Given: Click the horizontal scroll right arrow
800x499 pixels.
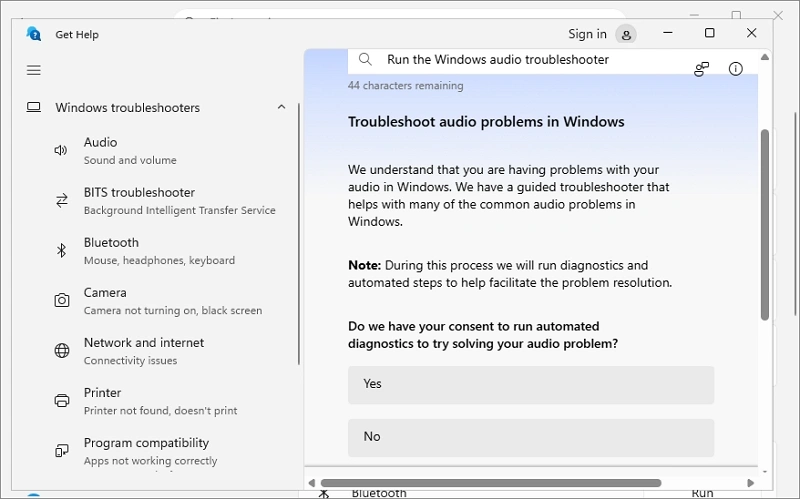Looking at the screenshot, I should [750, 483].
